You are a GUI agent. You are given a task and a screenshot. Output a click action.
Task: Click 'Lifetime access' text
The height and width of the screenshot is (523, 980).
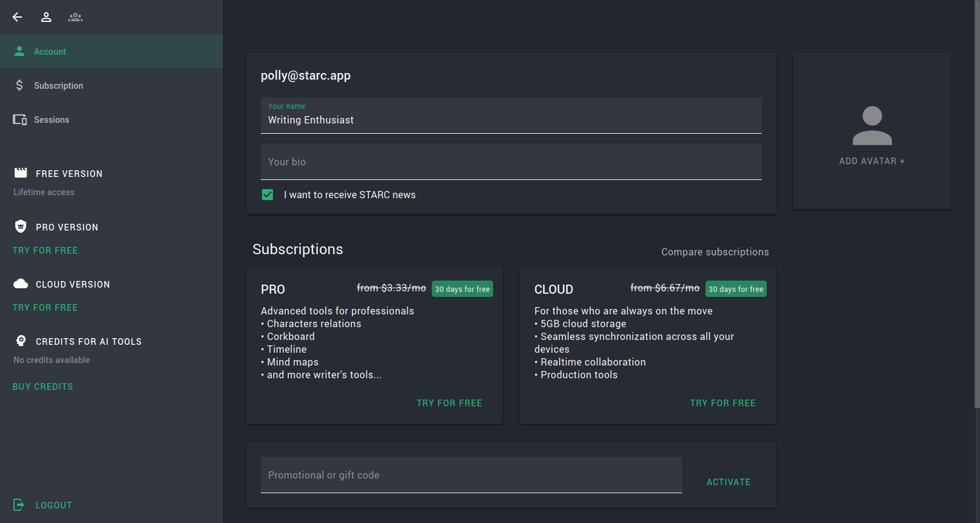(44, 192)
